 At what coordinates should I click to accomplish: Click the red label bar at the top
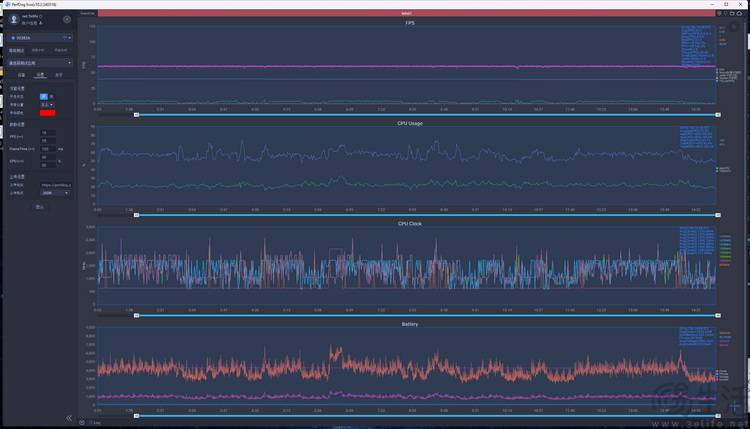407,13
